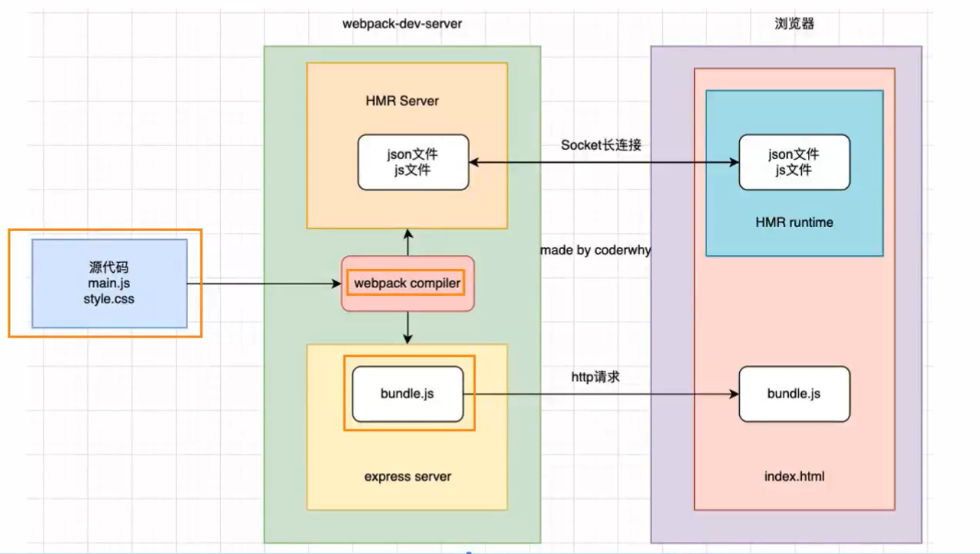This screenshot has width=980, height=554.
Task: Select bundle.js box inside index.html
Action: [x=794, y=394]
